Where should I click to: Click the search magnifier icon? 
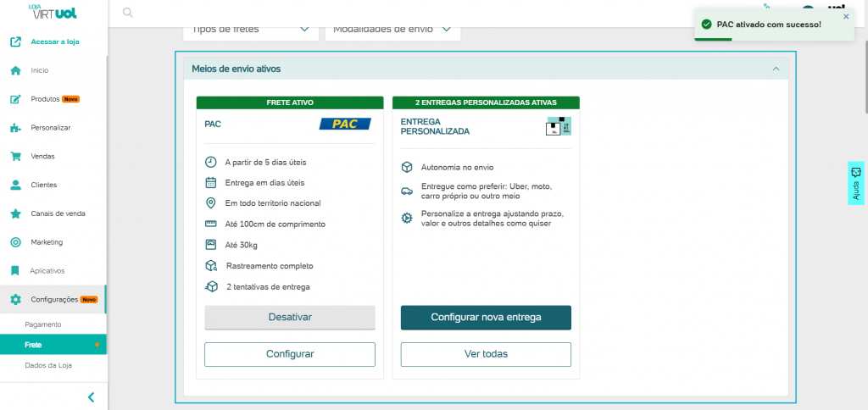(128, 13)
